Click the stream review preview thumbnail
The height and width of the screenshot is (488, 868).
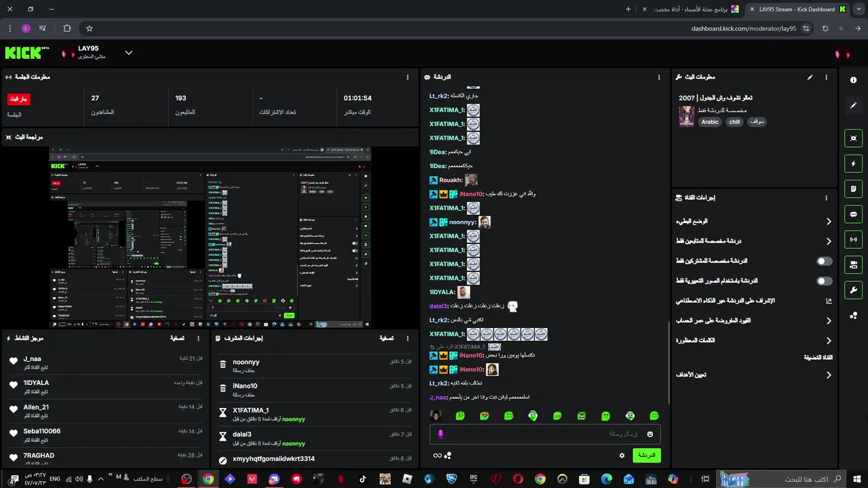(x=210, y=237)
